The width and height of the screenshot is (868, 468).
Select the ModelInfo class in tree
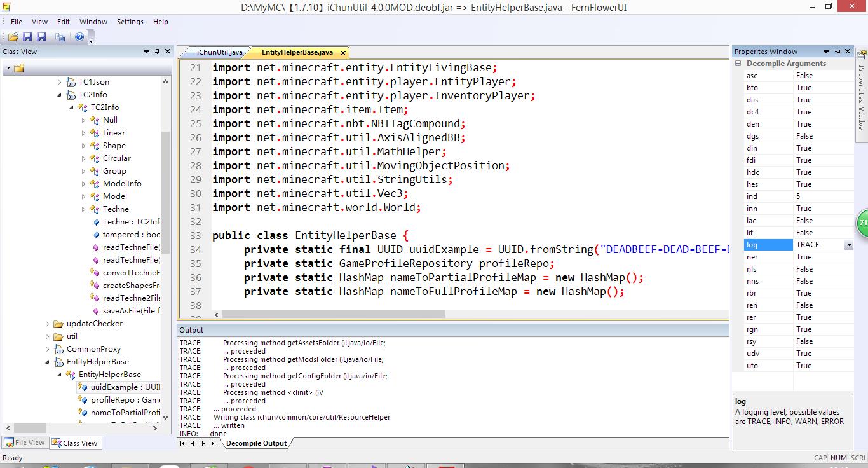[122, 184]
